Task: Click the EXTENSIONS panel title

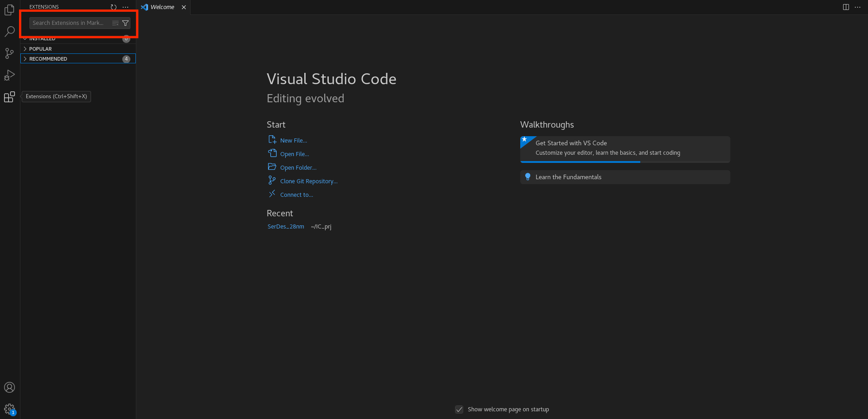Action: [44, 7]
